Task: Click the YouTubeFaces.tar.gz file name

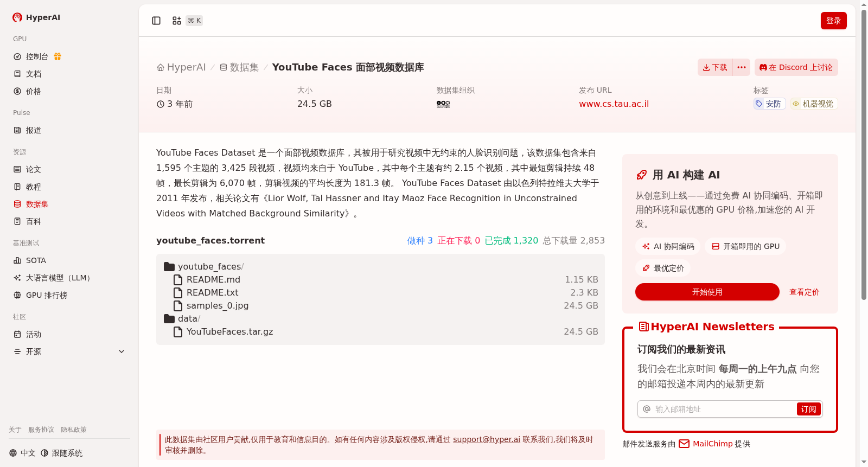Action: coord(230,332)
